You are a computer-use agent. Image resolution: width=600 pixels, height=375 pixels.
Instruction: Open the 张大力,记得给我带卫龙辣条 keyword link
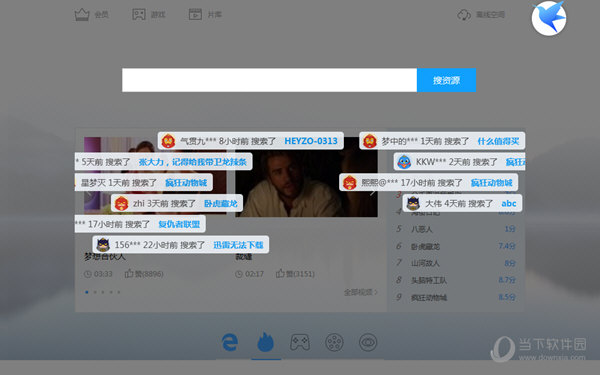(x=192, y=162)
